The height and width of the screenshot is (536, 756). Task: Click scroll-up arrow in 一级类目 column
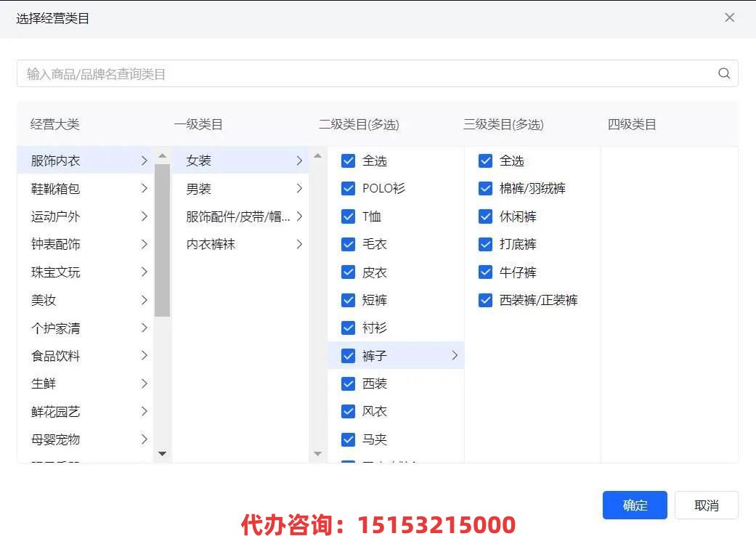317,155
